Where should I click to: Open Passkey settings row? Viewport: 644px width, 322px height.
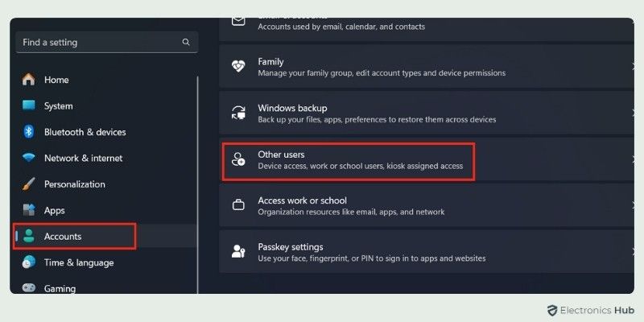[x=427, y=252]
